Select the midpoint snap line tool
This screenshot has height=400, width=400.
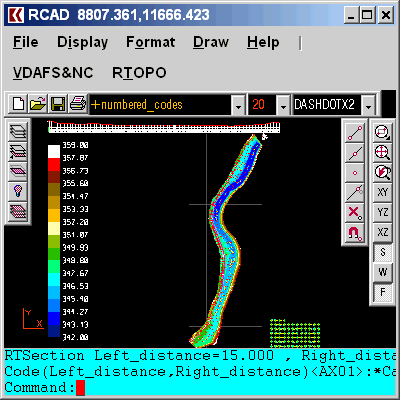(x=355, y=153)
